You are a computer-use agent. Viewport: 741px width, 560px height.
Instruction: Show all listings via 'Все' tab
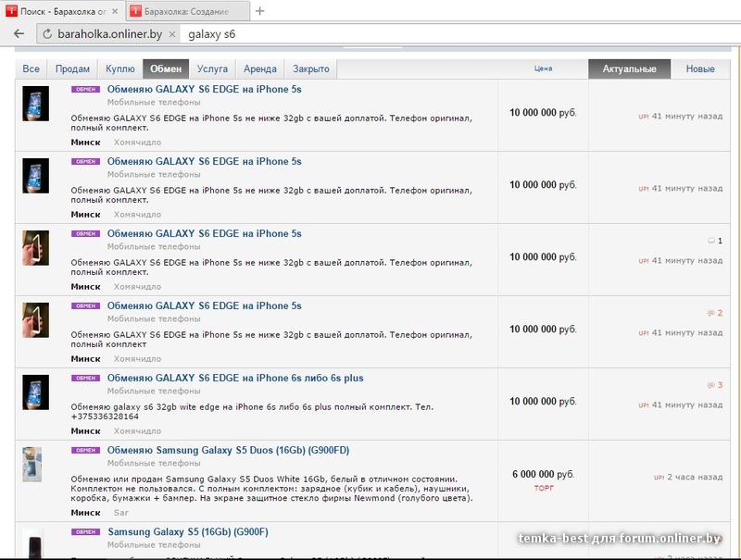tap(31, 69)
